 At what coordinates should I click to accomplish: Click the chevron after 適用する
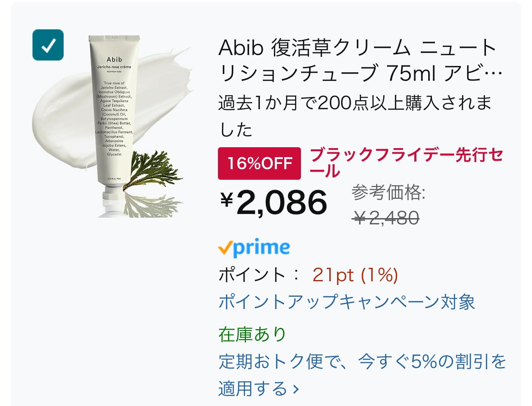click(x=296, y=389)
